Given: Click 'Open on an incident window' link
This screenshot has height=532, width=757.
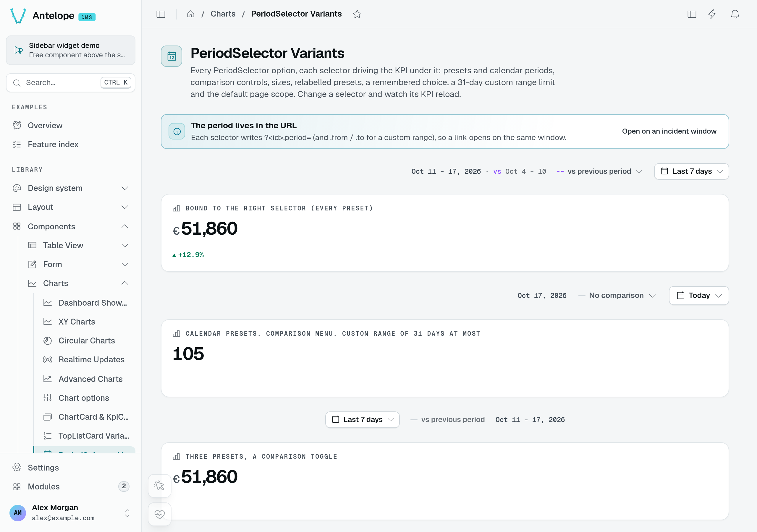Looking at the screenshot, I should (669, 131).
